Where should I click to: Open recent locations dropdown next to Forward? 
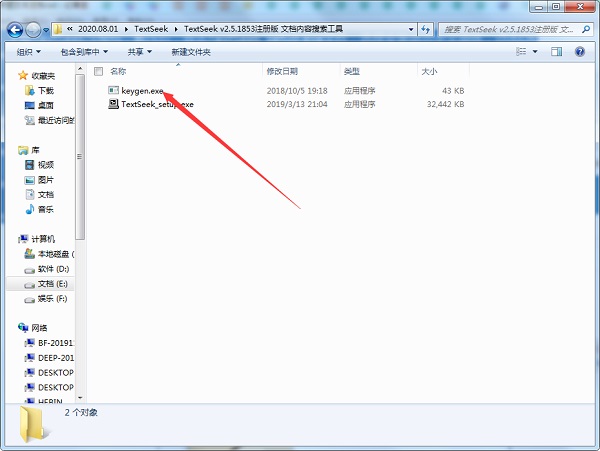click(46, 30)
